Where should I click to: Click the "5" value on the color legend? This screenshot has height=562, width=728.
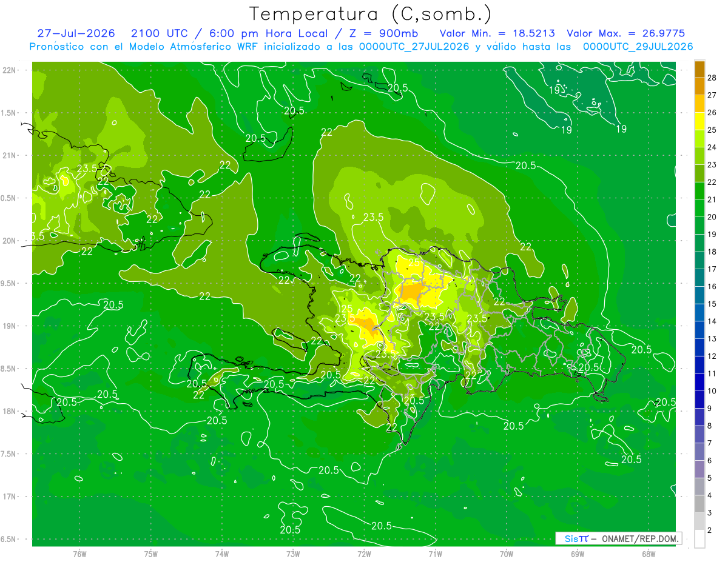coord(710,478)
